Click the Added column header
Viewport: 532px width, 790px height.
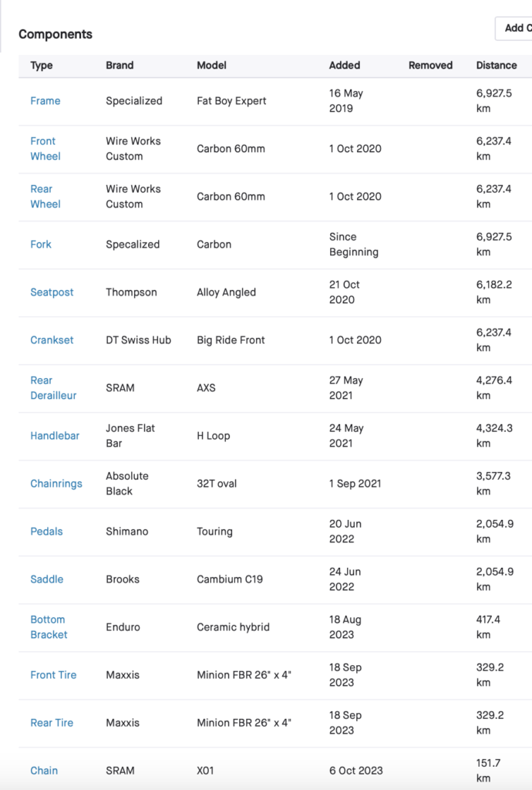[345, 66]
